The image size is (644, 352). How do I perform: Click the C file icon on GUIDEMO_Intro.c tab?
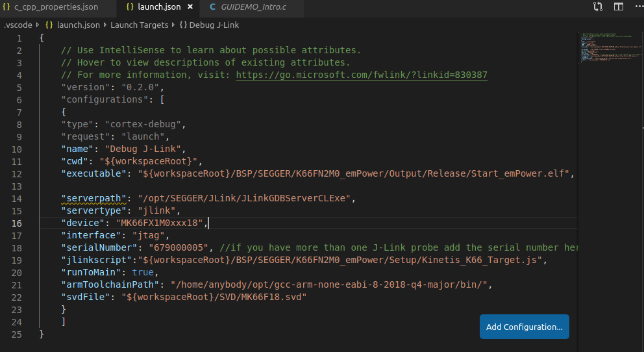[x=213, y=7]
